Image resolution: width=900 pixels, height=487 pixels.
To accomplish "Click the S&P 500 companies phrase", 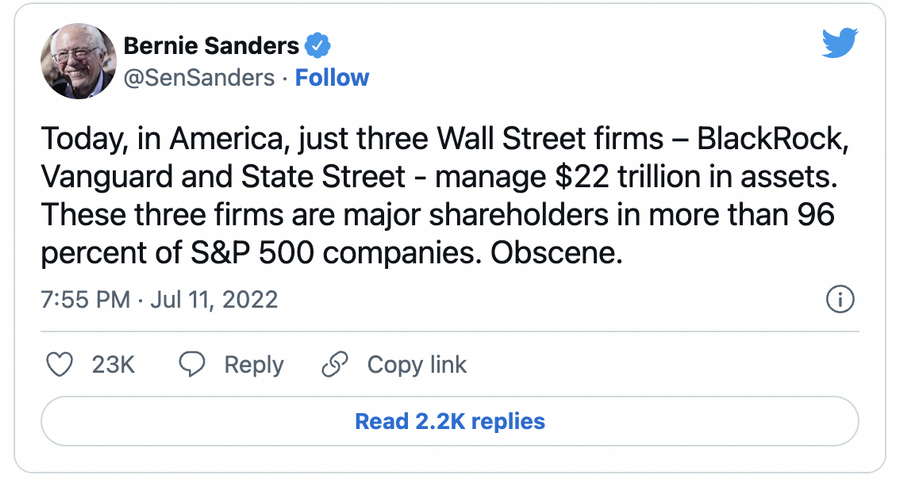I will [335, 253].
